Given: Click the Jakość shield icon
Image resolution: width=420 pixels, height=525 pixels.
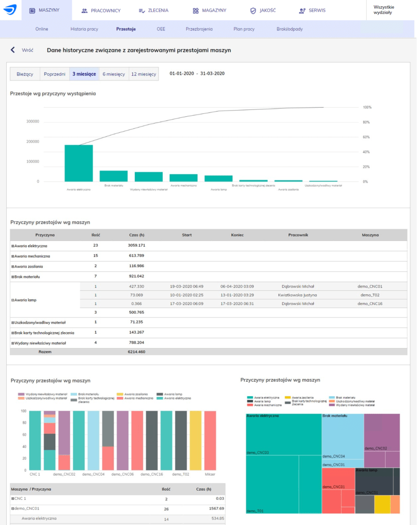Looking at the screenshot, I should coord(253,10).
